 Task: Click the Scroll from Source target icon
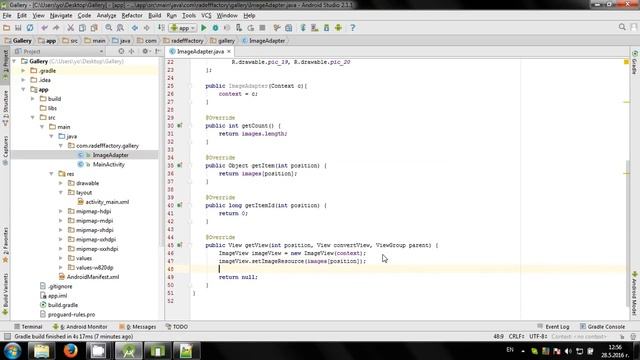coord(121,51)
